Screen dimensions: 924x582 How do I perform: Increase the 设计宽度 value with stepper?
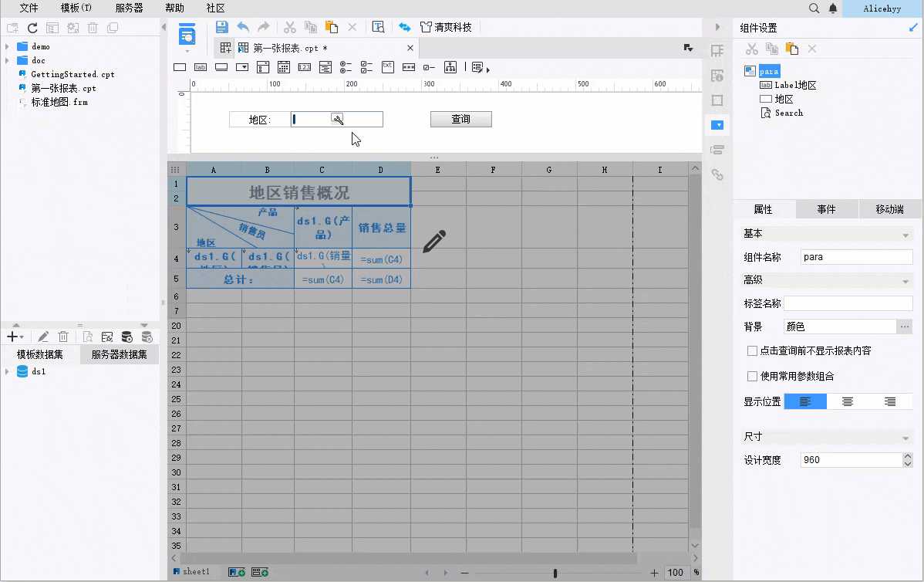[x=908, y=456]
